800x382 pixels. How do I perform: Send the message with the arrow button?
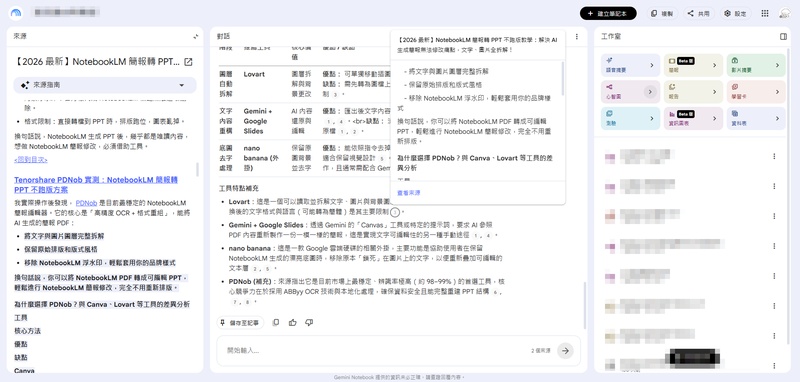[565, 350]
